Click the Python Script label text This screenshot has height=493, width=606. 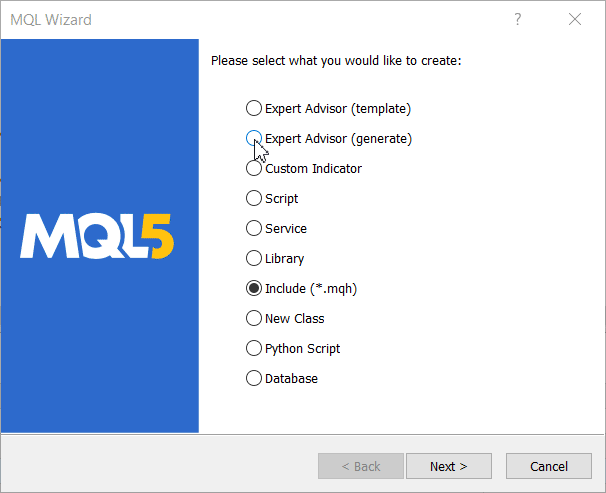(303, 349)
